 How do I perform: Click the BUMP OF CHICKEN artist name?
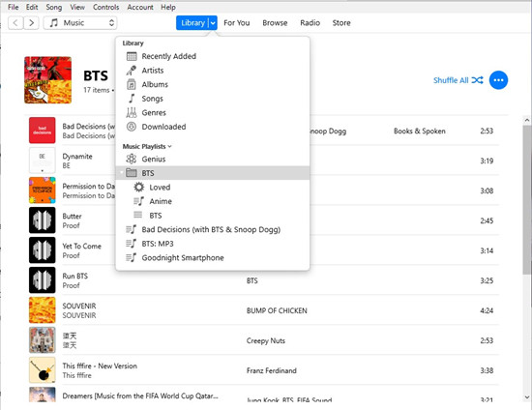(277, 310)
